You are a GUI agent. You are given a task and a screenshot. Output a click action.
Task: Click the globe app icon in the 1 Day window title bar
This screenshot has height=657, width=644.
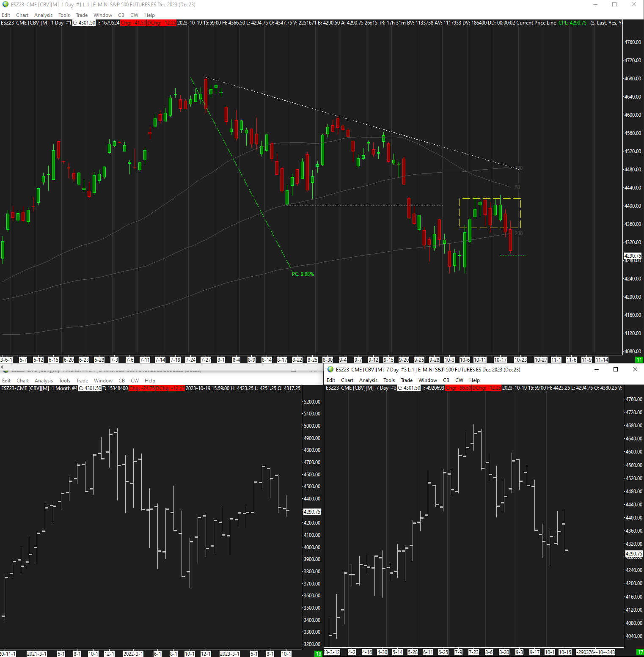[x=6, y=4]
